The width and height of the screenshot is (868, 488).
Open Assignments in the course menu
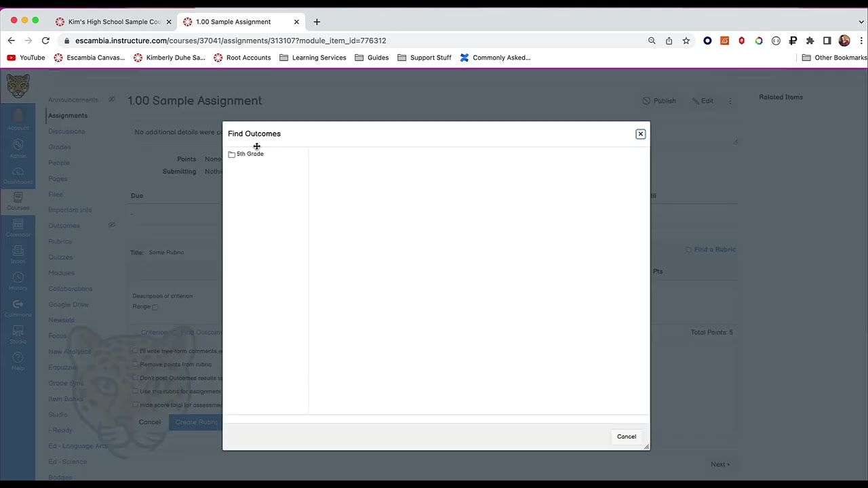click(68, 116)
